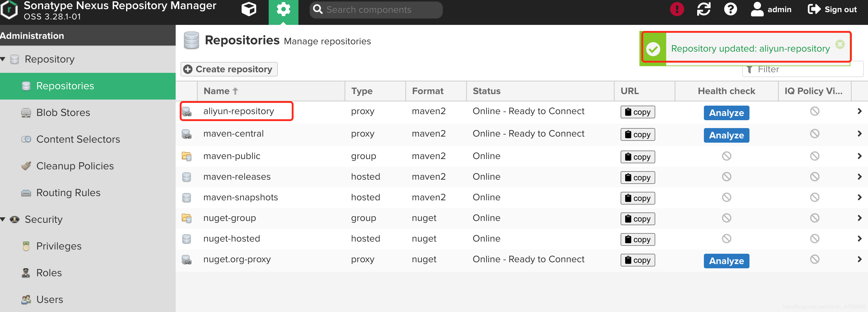Screen dimensions: 868x312
Task: Click the maven-central proxy icon
Action: click(x=186, y=134)
